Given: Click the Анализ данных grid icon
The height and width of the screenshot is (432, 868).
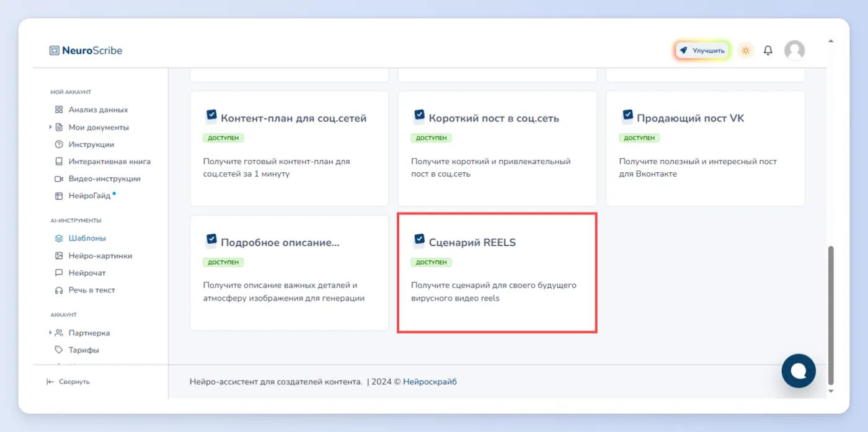Looking at the screenshot, I should click(x=59, y=110).
